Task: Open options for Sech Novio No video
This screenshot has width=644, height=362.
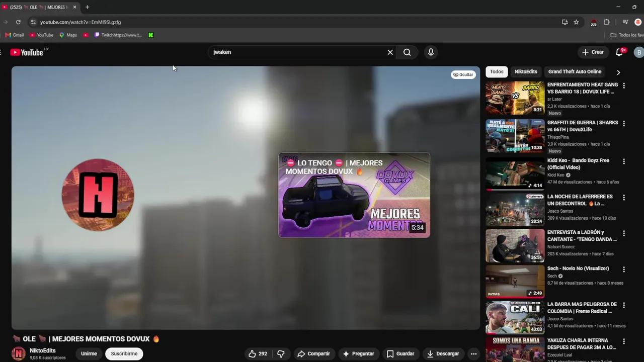Action: click(624, 270)
